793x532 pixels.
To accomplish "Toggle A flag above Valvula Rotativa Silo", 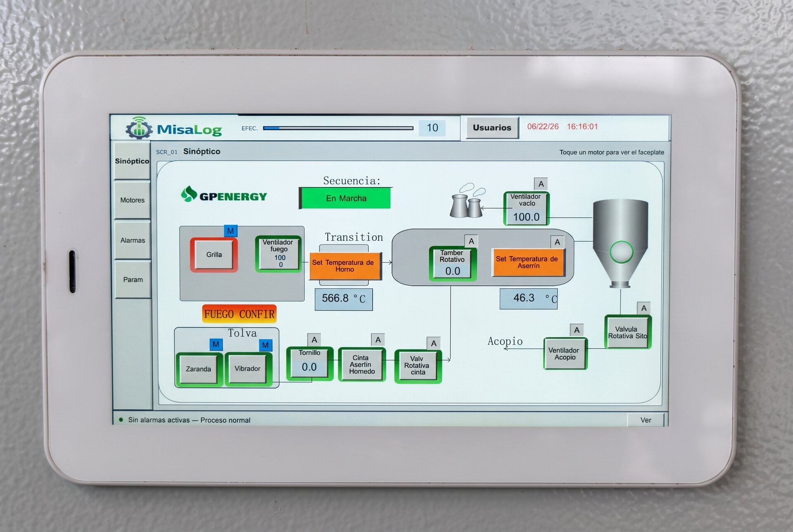I will click(x=644, y=308).
